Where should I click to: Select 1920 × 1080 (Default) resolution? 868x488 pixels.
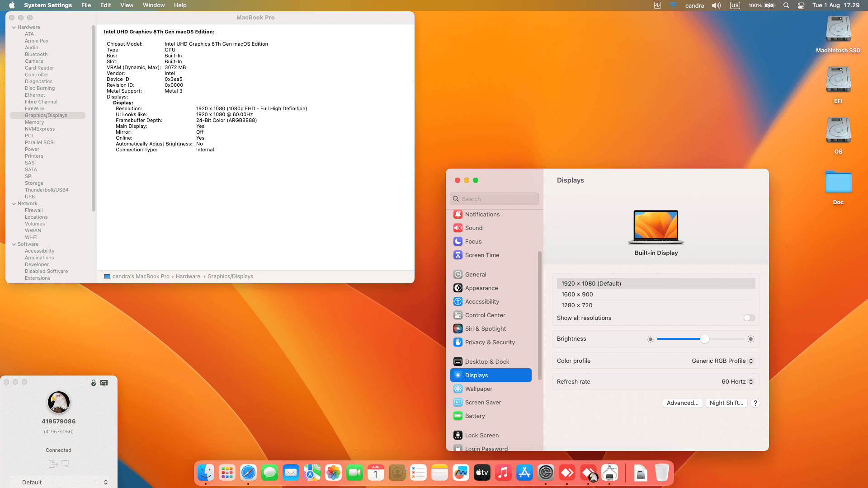(x=656, y=283)
